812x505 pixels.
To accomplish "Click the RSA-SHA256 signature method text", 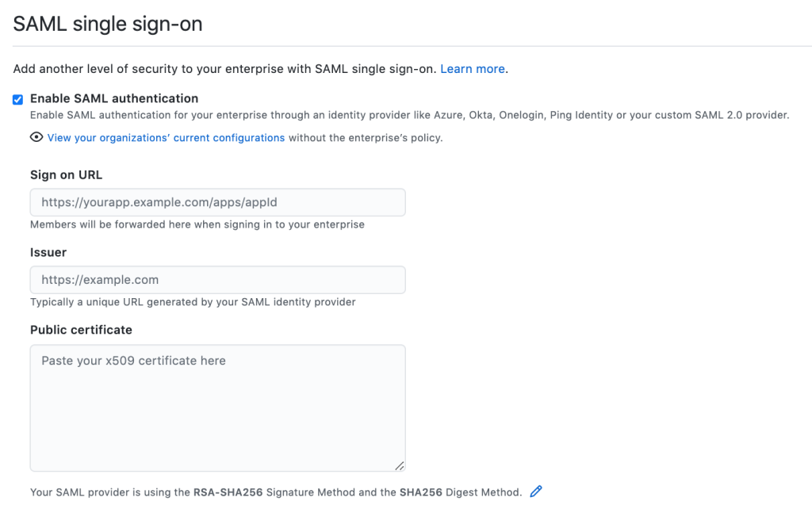I will 228,492.
